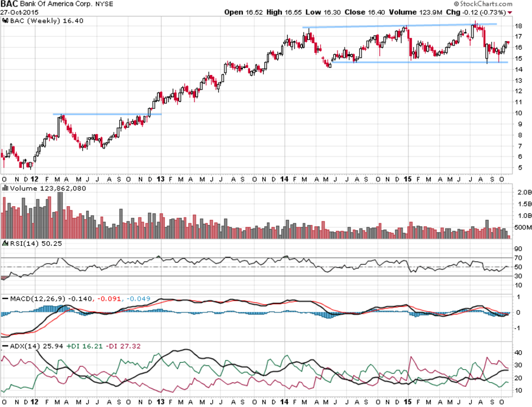Click the red '-DI 27.32' value
Image resolution: width=532 pixels, height=407 pixels.
coord(123,346)
